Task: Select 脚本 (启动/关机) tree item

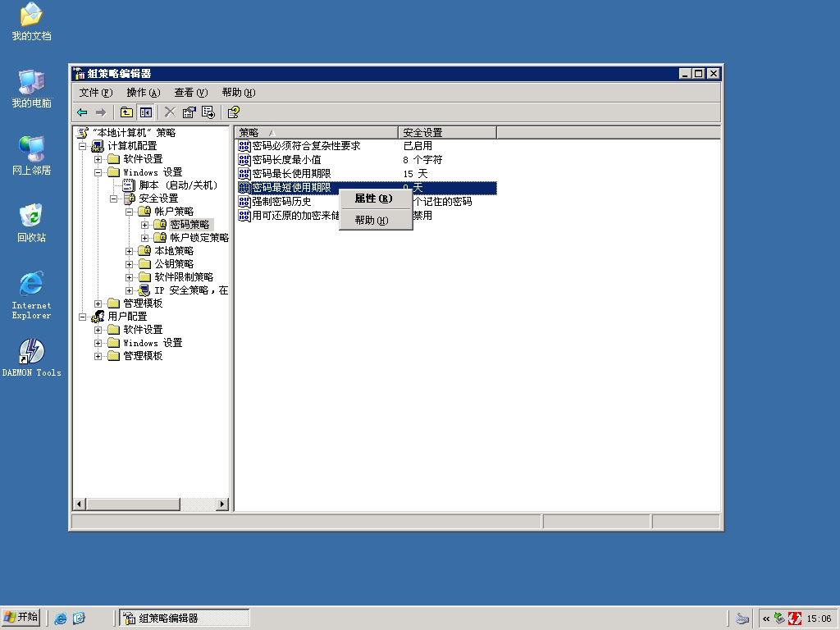Action: [x=178, y=185]
